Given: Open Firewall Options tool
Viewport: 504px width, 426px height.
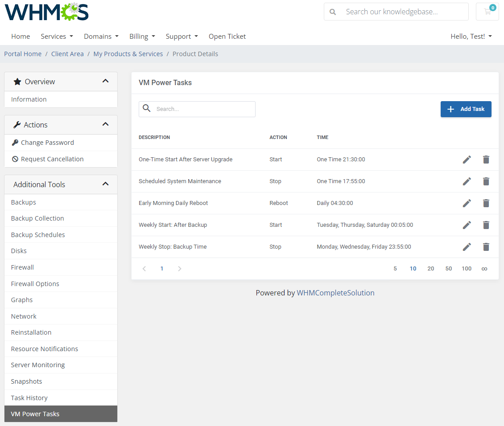Looking at the screenshot, I should (61, 284).
